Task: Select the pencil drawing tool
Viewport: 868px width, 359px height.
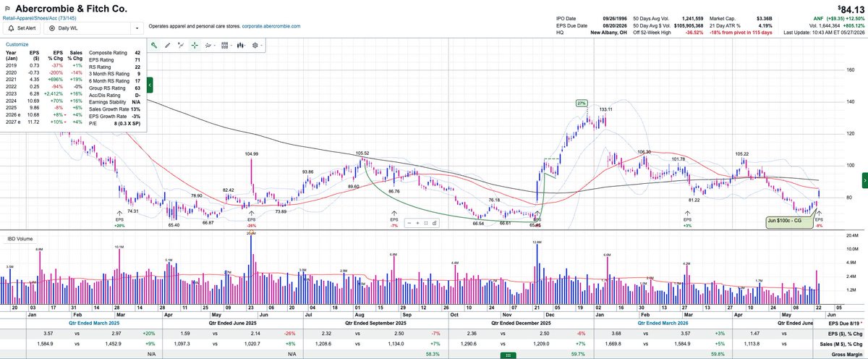Action: tap(167, 44)
